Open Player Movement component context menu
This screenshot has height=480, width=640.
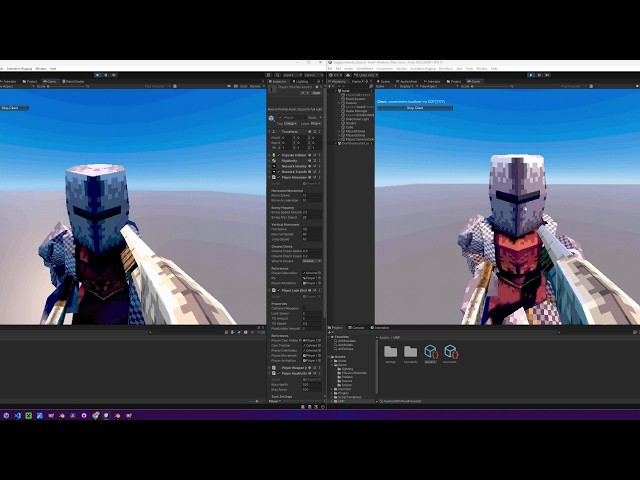(320, 178)
